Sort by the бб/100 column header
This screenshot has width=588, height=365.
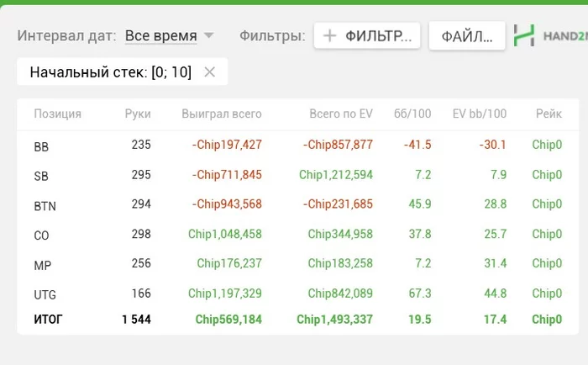(x=412, y=114)
